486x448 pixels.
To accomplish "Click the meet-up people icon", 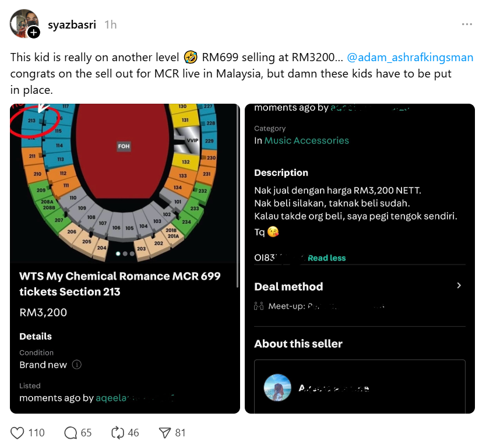I will 259,306.
